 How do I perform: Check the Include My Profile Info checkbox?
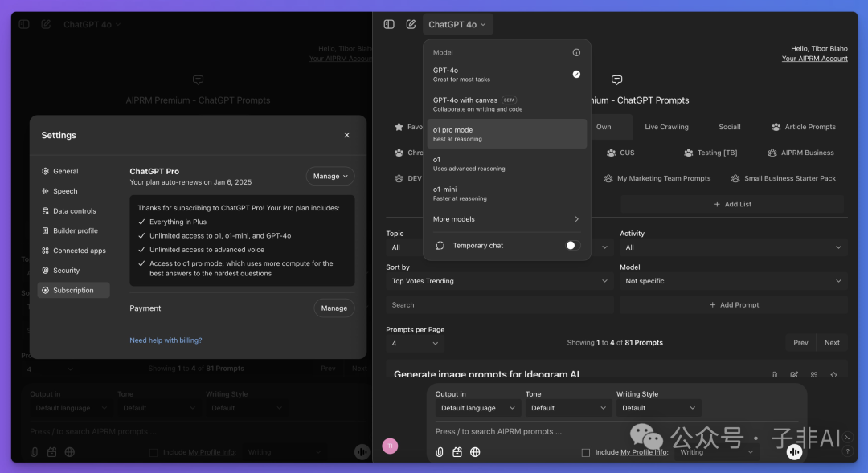(586, 453)
